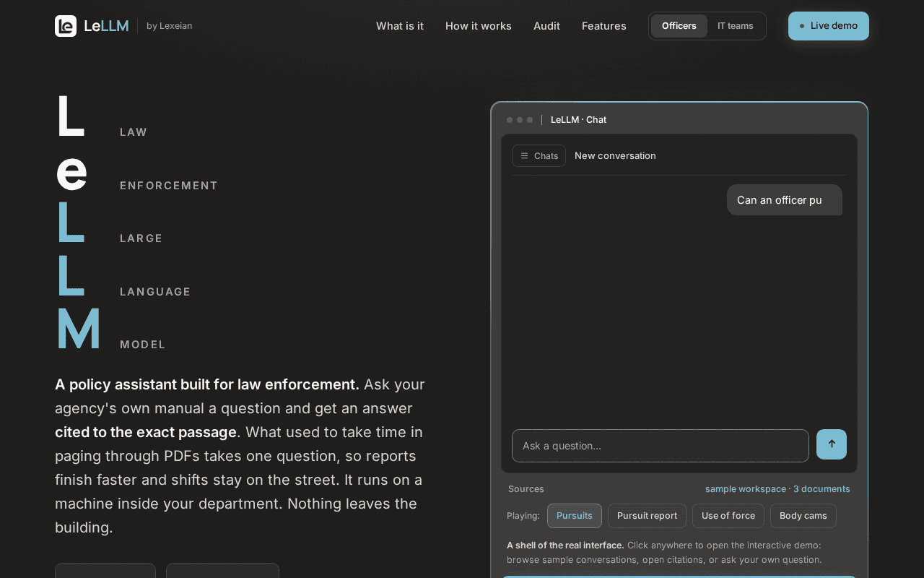The width and height of the screenshot is (924, 578).
Task: Click the sample workspace · 3 documents link
Action: pos(777,489)
